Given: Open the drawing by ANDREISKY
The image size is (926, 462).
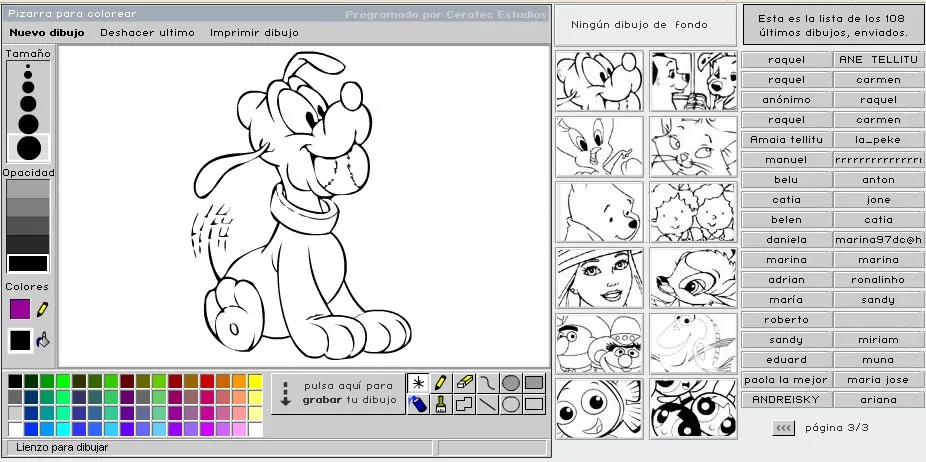Looking at the screenshot, I should pyautogui.click(x=786, y=399).
